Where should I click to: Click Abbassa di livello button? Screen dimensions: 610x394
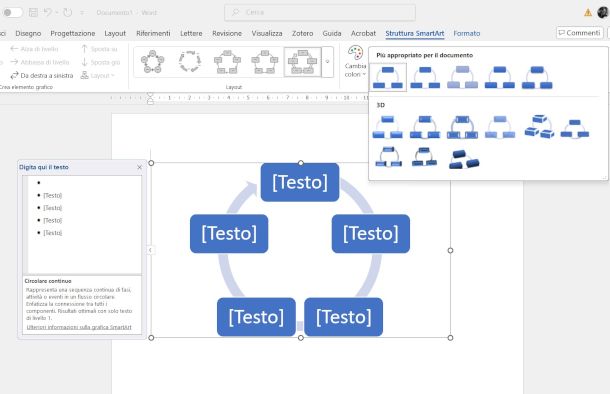pyautogui.click(x=40, y=62)
